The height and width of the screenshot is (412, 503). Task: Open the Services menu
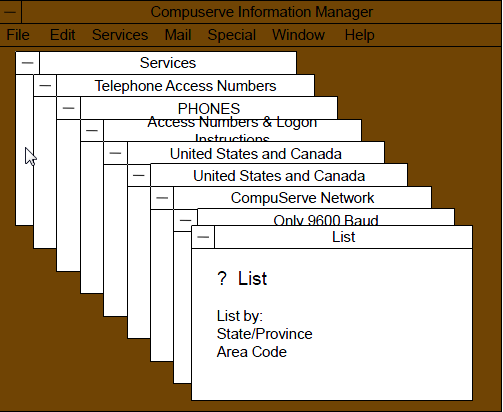coord(120,35)
